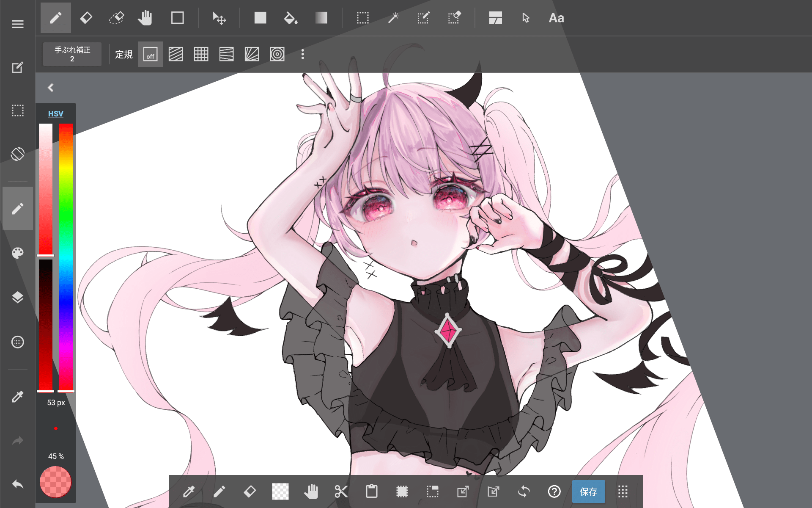
Task: Enable the grid ruler
Action: pyautogui.click(x=201, y=54)
